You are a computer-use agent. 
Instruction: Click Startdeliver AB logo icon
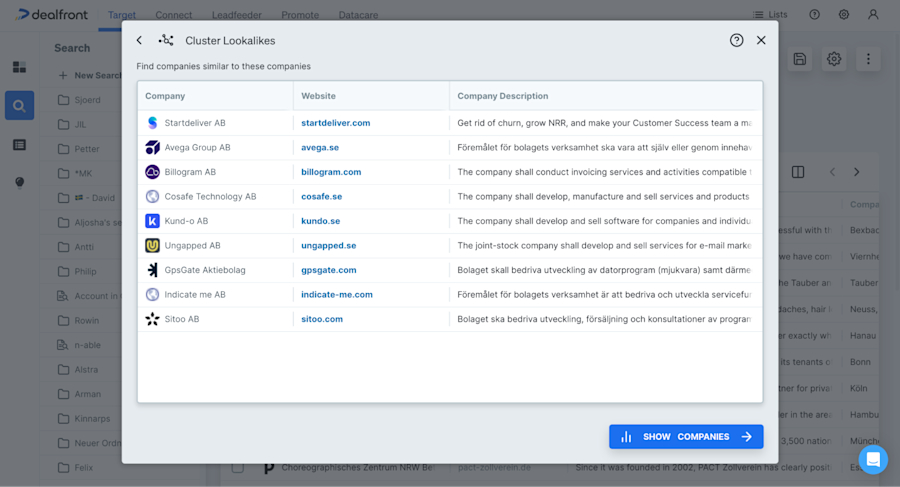152,123
